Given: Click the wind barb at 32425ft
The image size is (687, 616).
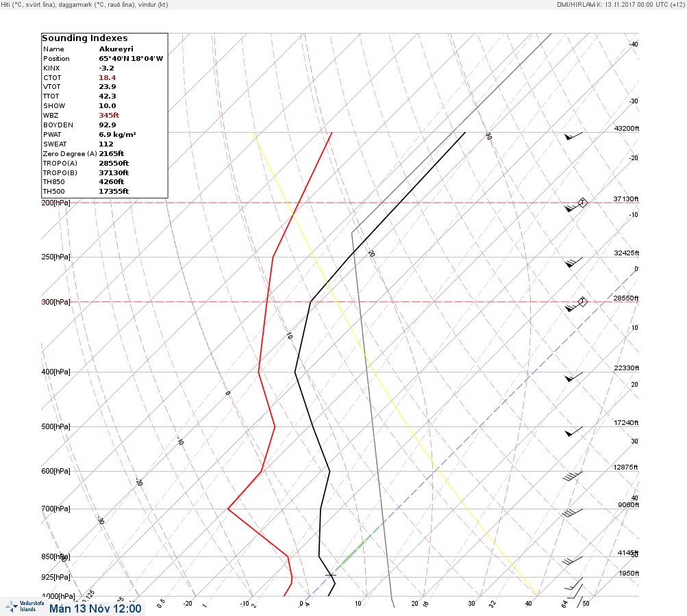Looking at the screenshot, I should tap(573, 262).
